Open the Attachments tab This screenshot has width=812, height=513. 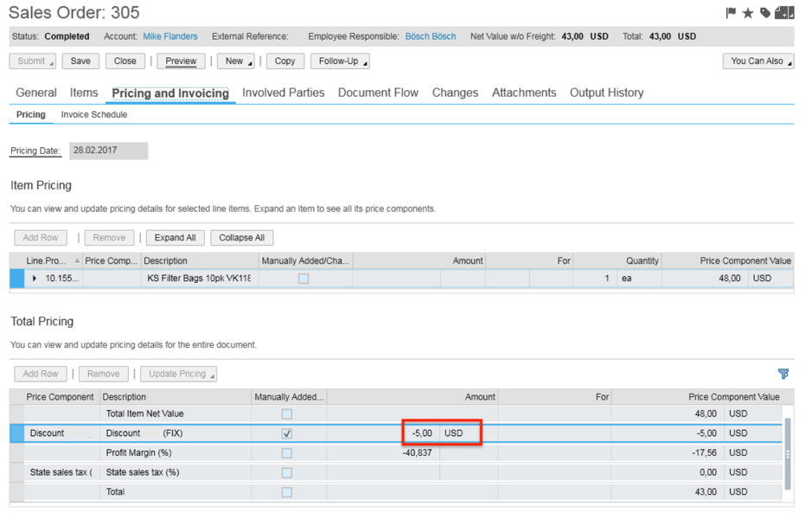pos(524,93)
